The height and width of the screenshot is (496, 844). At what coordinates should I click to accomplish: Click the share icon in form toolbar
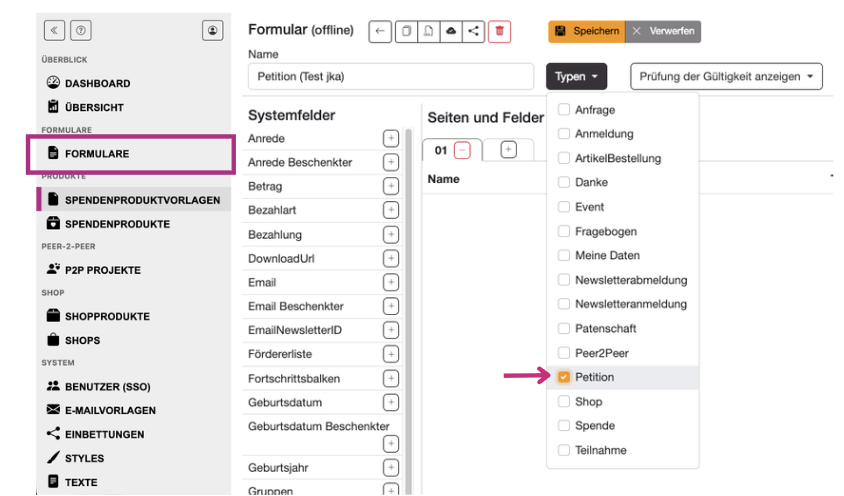pos(473,31)
